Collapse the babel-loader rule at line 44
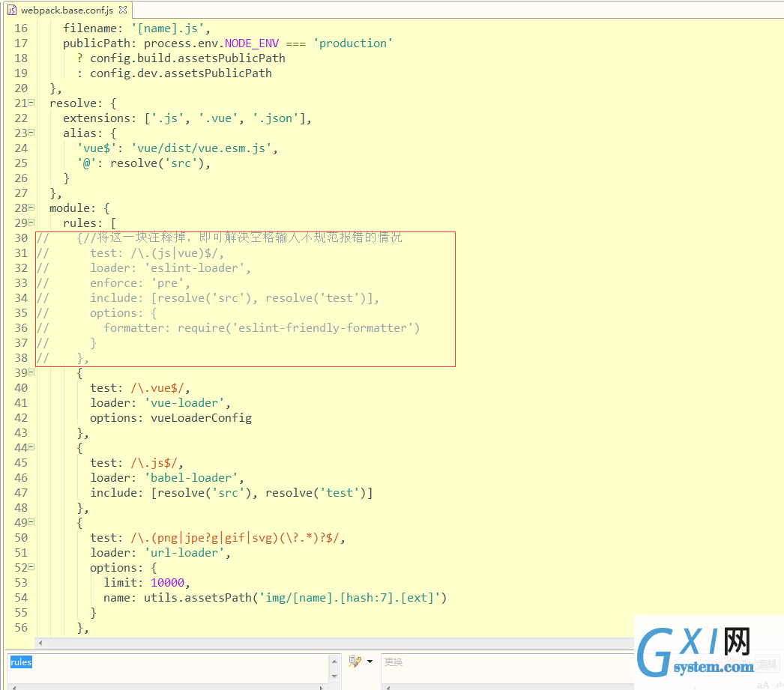 (x=31, y=447)
